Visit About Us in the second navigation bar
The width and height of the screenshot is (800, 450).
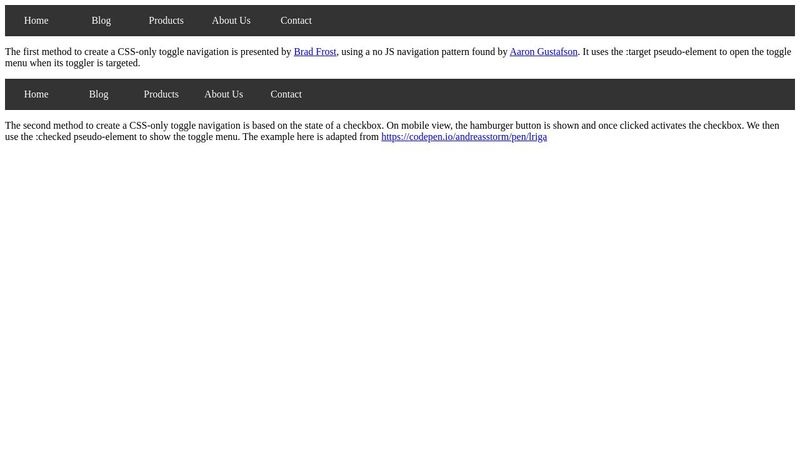[224, 94]
